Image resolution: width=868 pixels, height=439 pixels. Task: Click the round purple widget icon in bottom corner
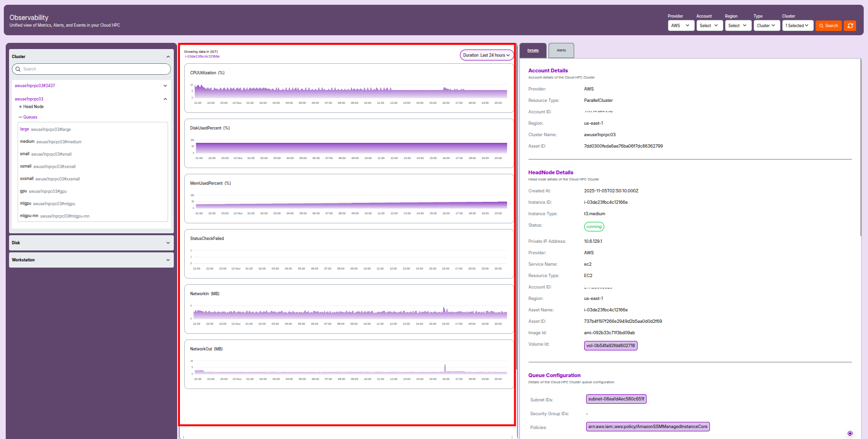tap(850, 433)
